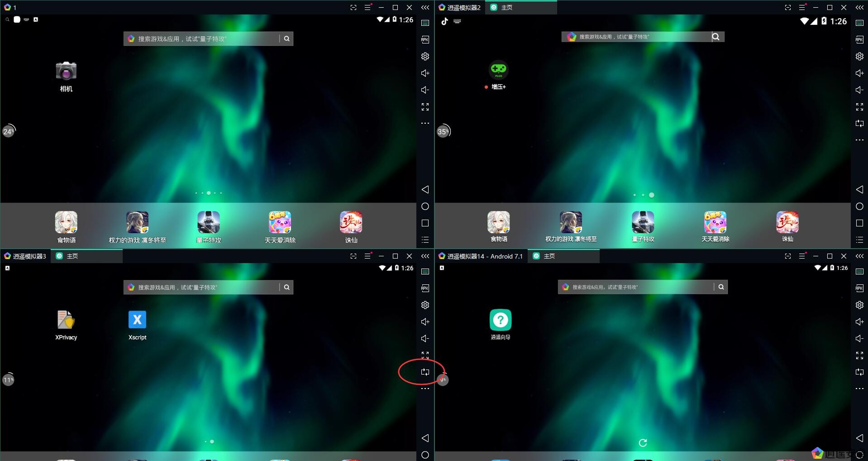
Task: Toggle fullscreen from 逍遥模拟器14 sidebar
Action: pos(859,355)
